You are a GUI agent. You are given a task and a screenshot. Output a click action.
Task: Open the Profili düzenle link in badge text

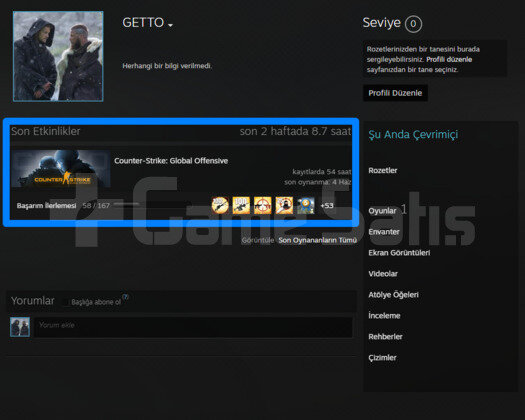(449, 60)
